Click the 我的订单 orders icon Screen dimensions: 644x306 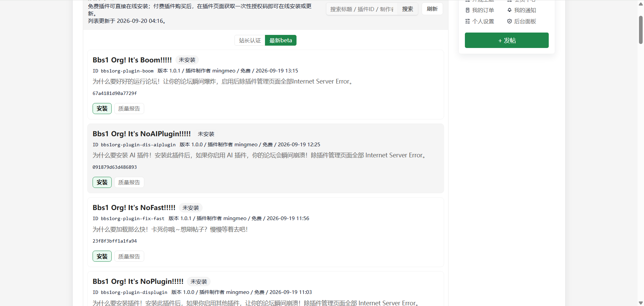(x=468, y=10)
